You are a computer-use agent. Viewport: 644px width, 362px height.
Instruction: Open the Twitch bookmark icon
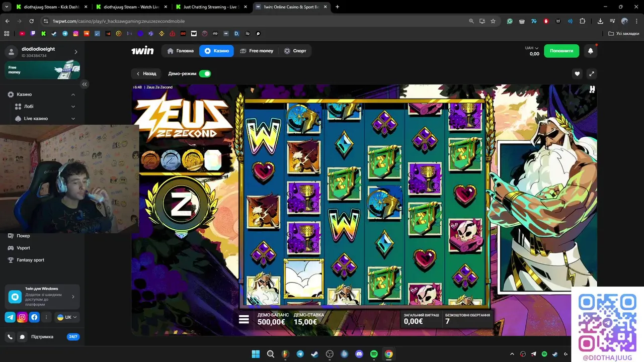click(33, 34)
